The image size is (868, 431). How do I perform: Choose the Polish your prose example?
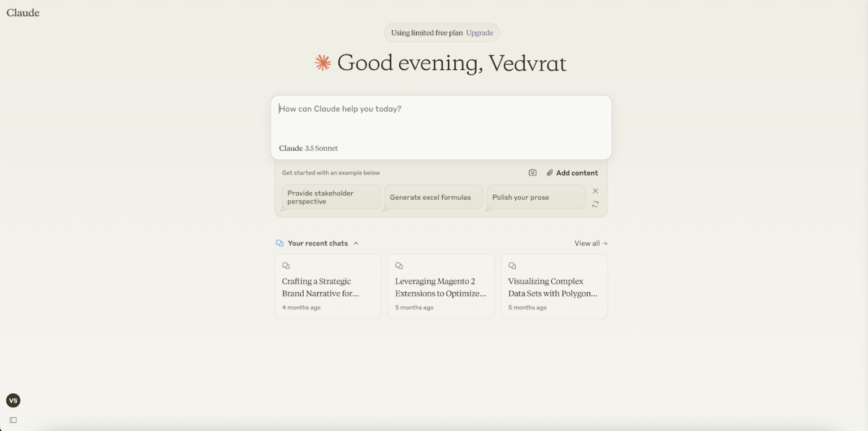coord(536,197)
